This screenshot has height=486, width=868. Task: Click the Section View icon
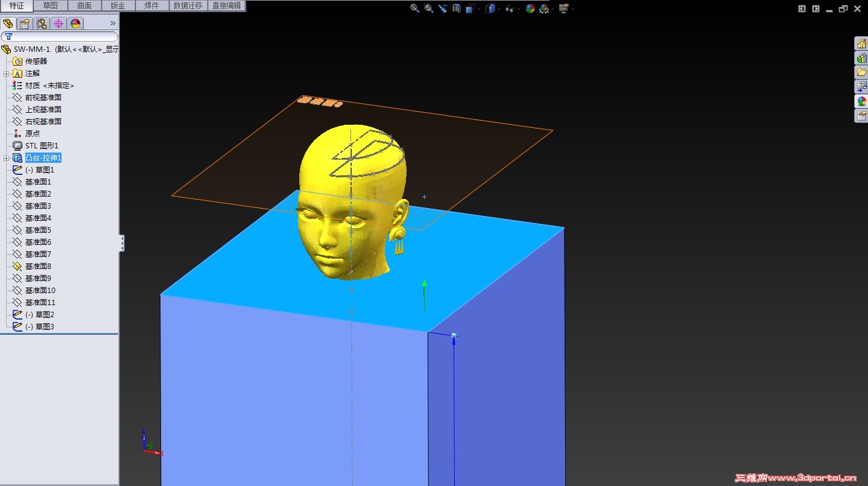tap(457, 8)
